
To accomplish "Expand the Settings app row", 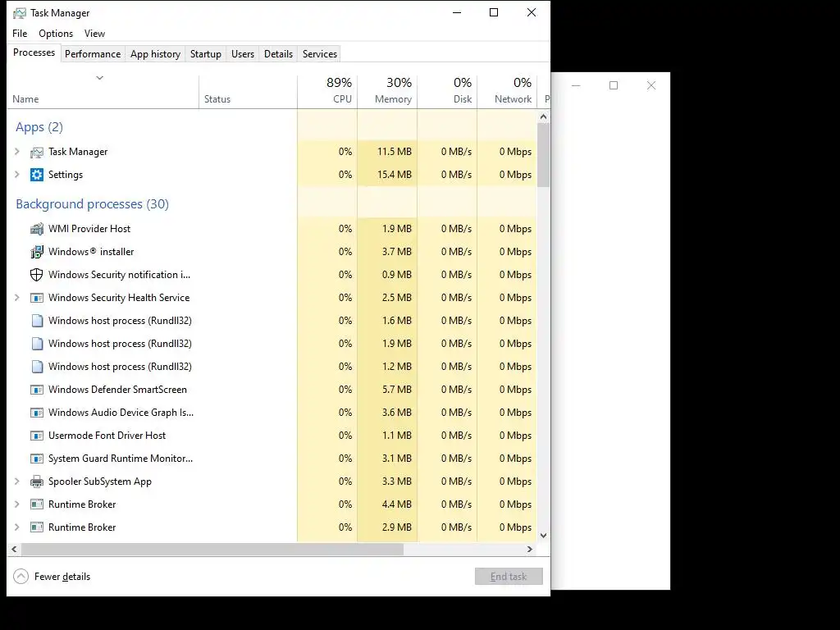I will click(16, 175).
